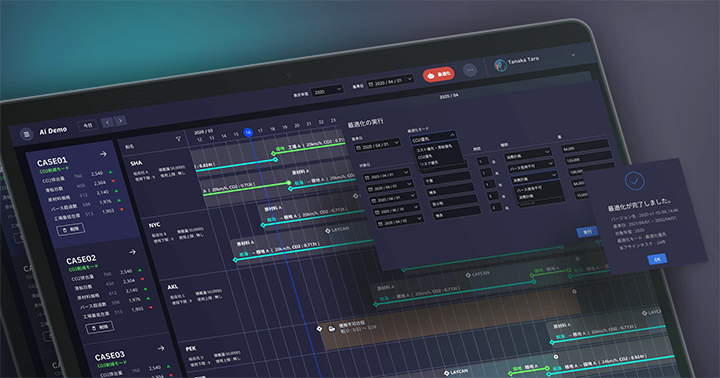The height and width of the screenshot is (378, 720).
Task: Click the filter funnel icon in ship header
Action: pyautogui.click(x=178, y=139)
